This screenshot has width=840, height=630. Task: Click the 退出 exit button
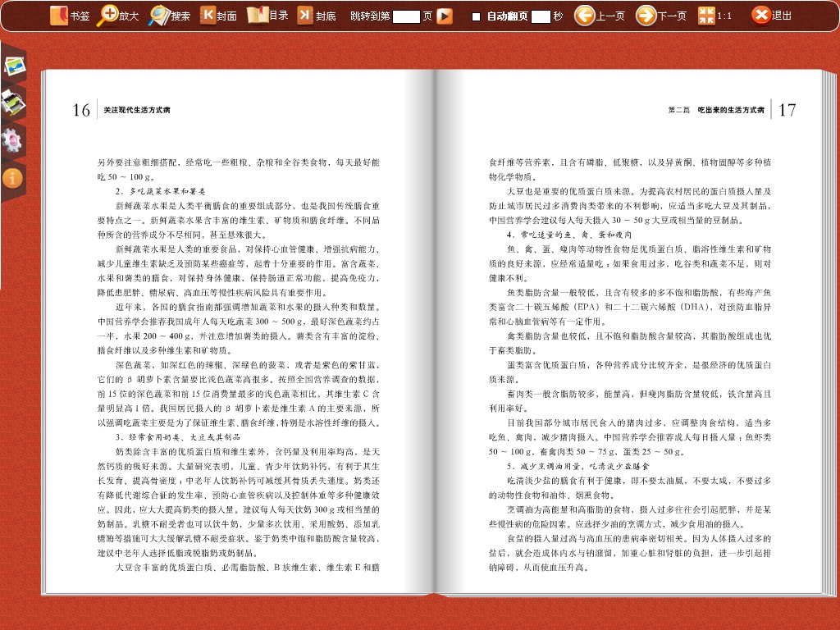coord(771,16)
